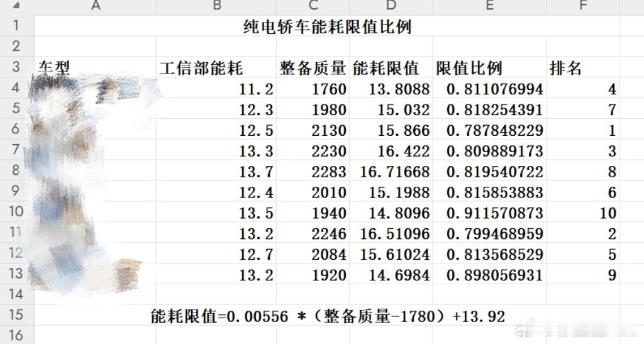The width and height of the screenshot is (644, 344).
Task: Click cell with value 2010
Action: coord(313,192)
